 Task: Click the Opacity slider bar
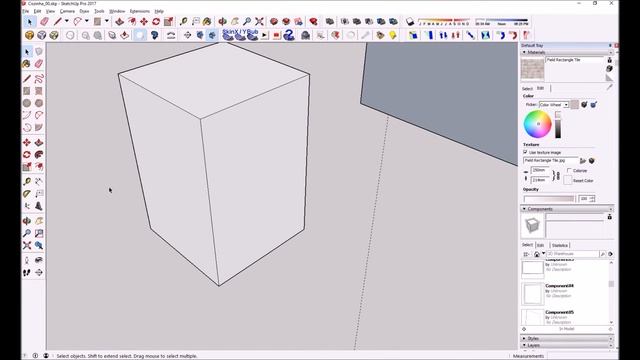pos(549,198)
